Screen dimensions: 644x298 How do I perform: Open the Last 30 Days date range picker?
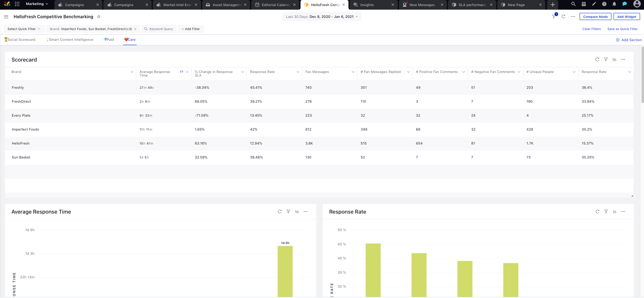[322, 17]
